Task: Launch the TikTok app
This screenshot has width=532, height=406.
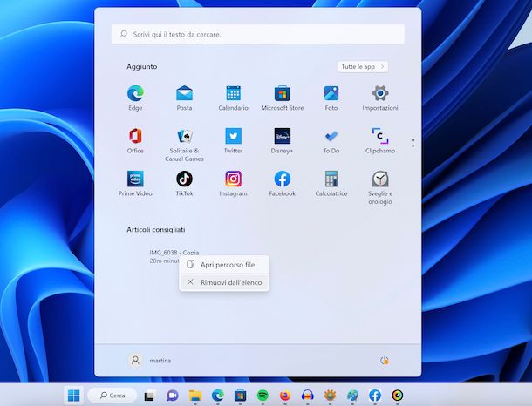Action: [184, 183]
